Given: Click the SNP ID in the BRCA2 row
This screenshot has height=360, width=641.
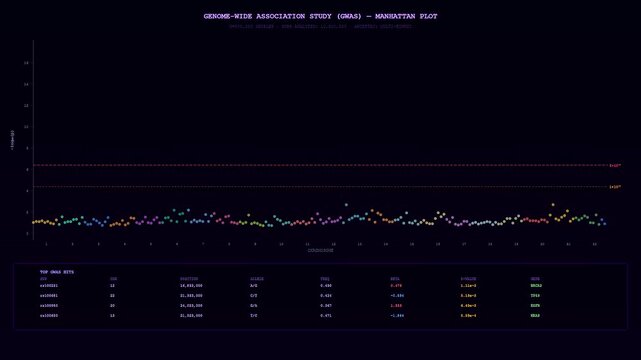Looking at the screenshot, I should 49,286.
